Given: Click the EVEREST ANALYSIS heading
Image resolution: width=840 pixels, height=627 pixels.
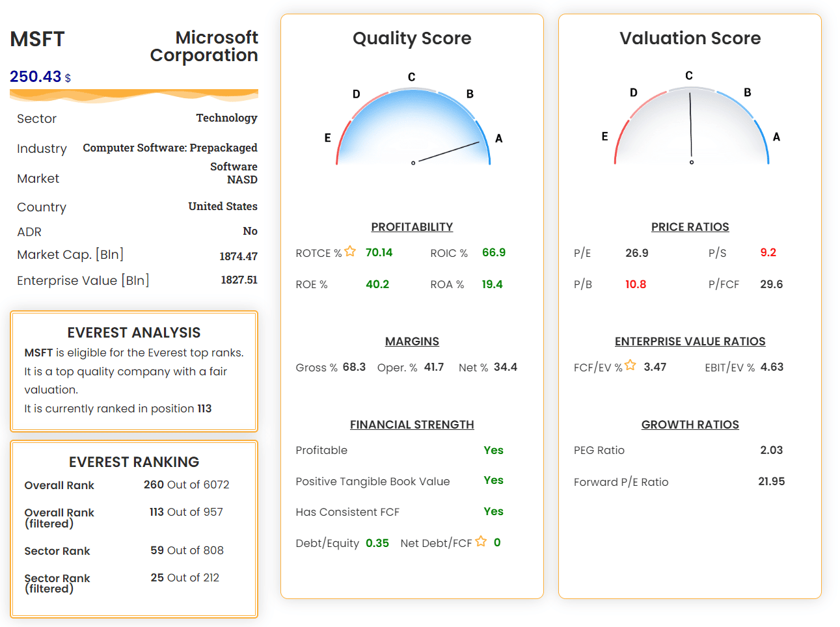Looking at the screenshot, I should 134,332.
